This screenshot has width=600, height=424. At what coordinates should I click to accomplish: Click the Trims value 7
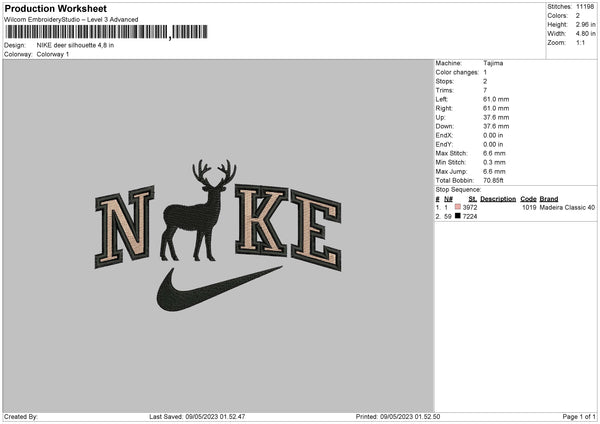click(485, 90)
